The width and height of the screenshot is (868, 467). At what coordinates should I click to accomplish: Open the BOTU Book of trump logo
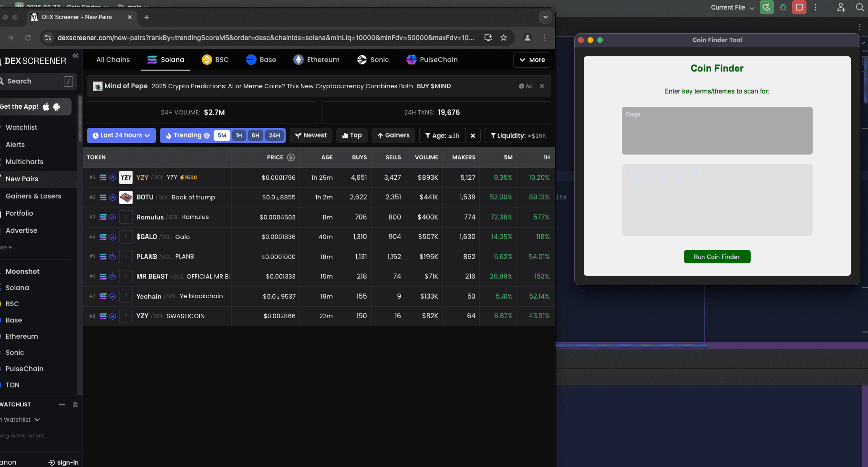point(126,197)
